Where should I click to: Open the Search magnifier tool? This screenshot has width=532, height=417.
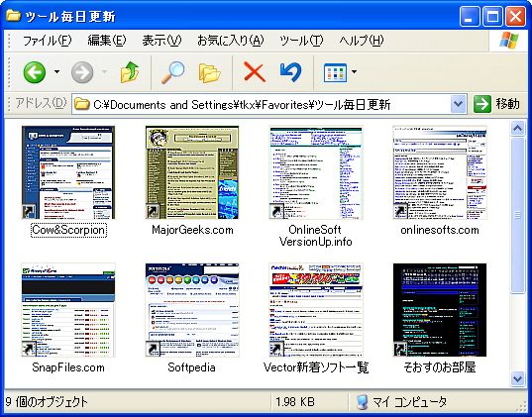pos(172,72)
